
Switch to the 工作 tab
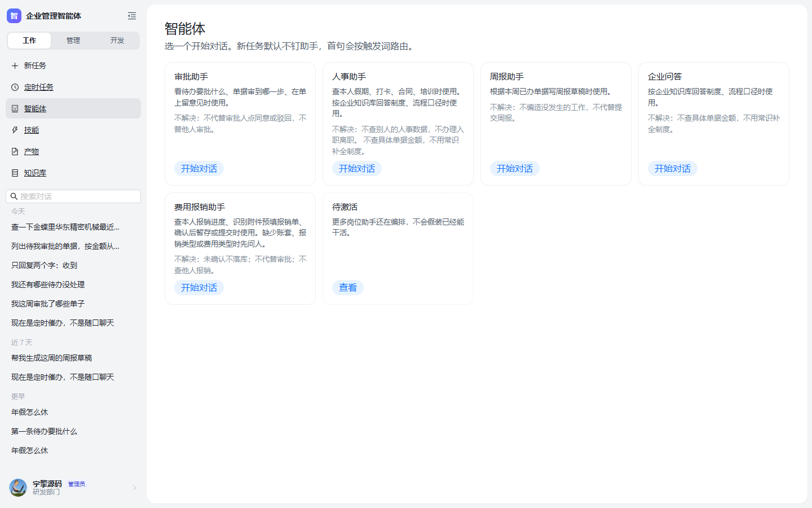[29, 41]
